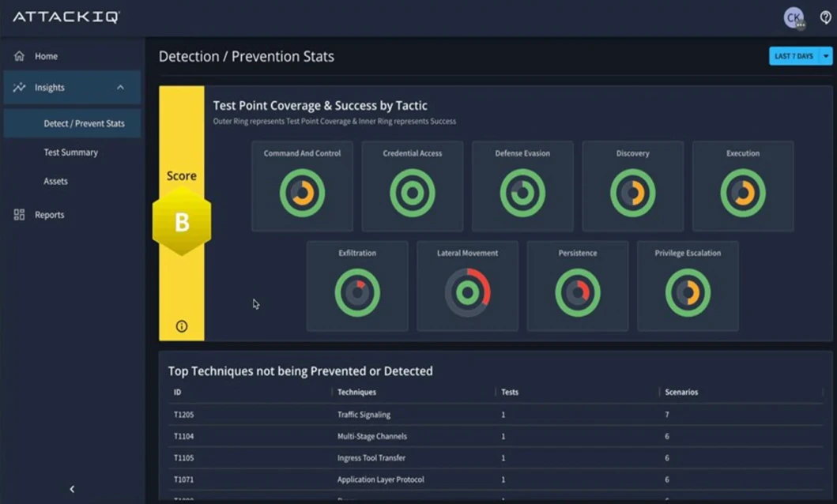Click the yellow Score B badge
The image size is (837, 504).
pos(181,222)
